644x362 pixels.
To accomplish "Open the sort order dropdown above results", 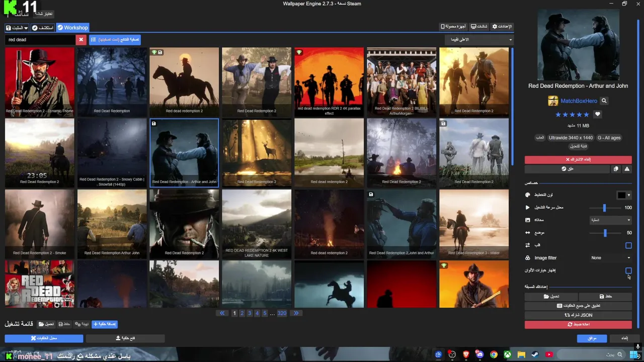I will pos(478,40).
